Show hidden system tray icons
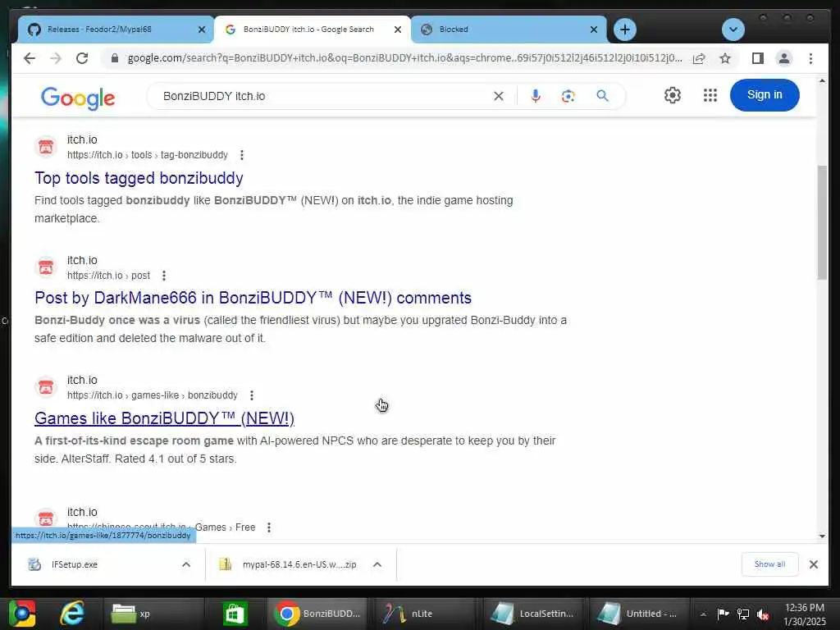Image resolution: width=840 pixels, height=630 pixels. [x=703, y=614]
